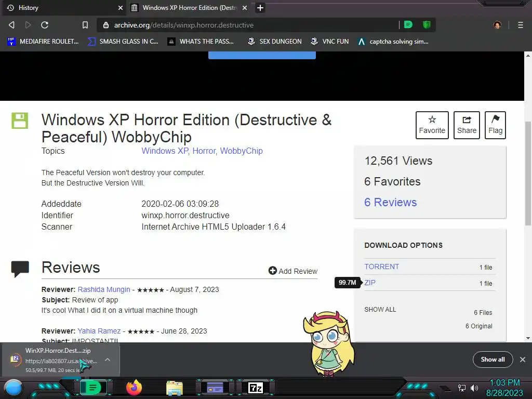This screenshot has height=399, width=532.
Task: Click the browser forward arrow
Action: coord(28,25)
